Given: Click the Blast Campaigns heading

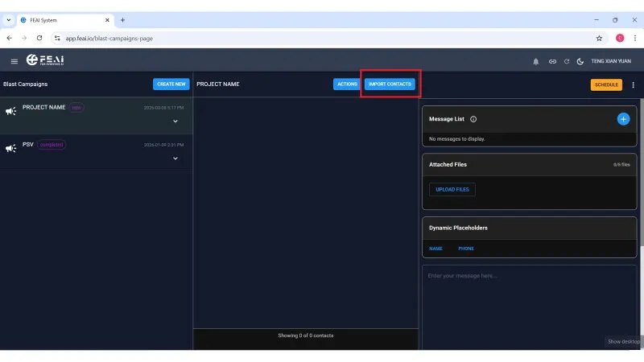Looking at the screenshot, I should (26, 84).
